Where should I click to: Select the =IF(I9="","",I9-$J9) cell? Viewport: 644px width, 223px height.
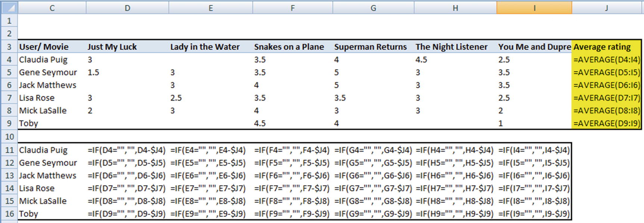[x=534, y=214]
